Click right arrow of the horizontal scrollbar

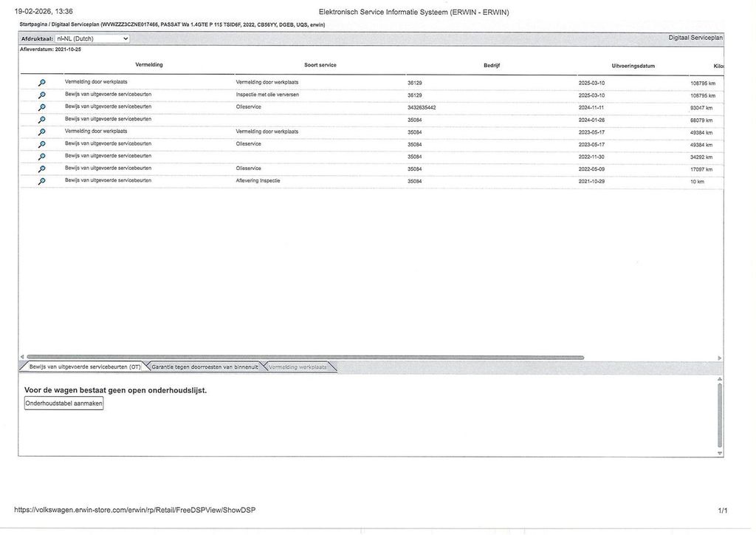tap(719, 358)
